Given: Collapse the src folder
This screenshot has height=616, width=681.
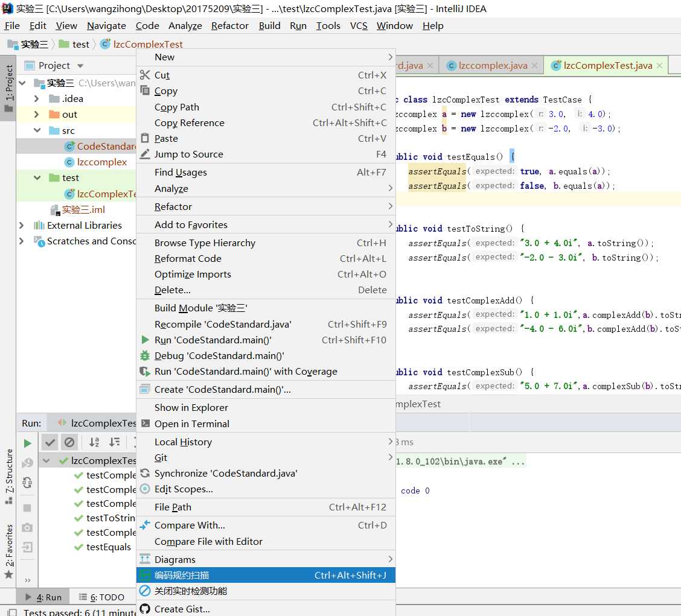Looking at the screenshot, I should click(37, 130).
